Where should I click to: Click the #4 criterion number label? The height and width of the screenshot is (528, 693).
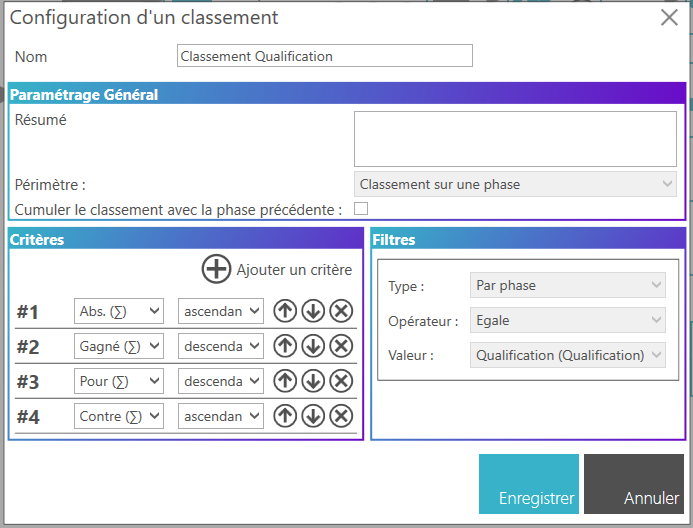[28, 417]
